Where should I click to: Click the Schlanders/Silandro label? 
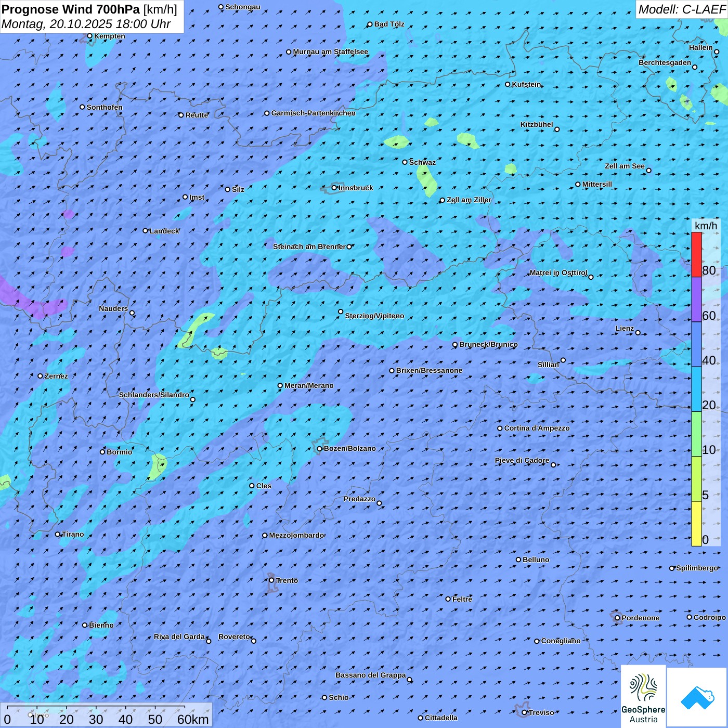(154, 395)
